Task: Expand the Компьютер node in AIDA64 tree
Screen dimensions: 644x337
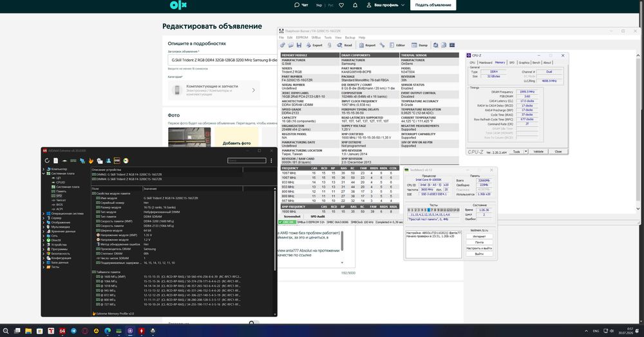Action: pyautogui.click(x=44, y=169)
